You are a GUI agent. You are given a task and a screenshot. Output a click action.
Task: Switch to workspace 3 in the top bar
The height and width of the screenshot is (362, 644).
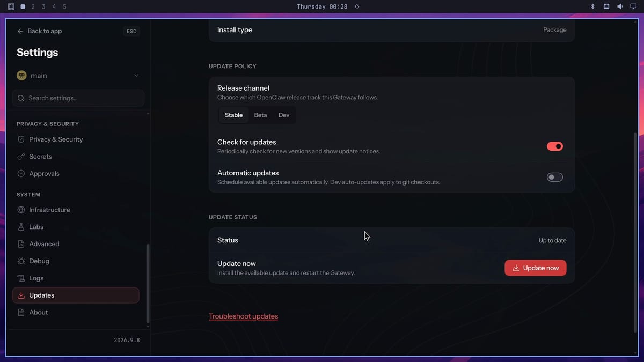pos(43,6)
